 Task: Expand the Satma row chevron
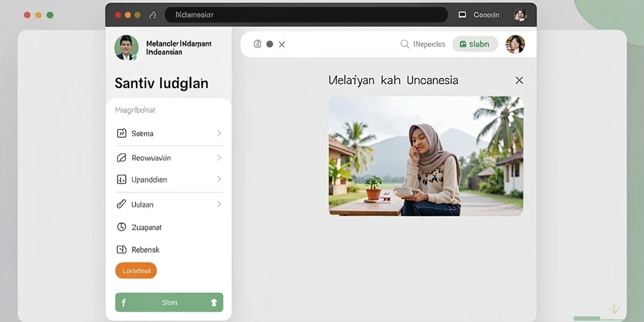pyautogui.click(x=219, y=133)
